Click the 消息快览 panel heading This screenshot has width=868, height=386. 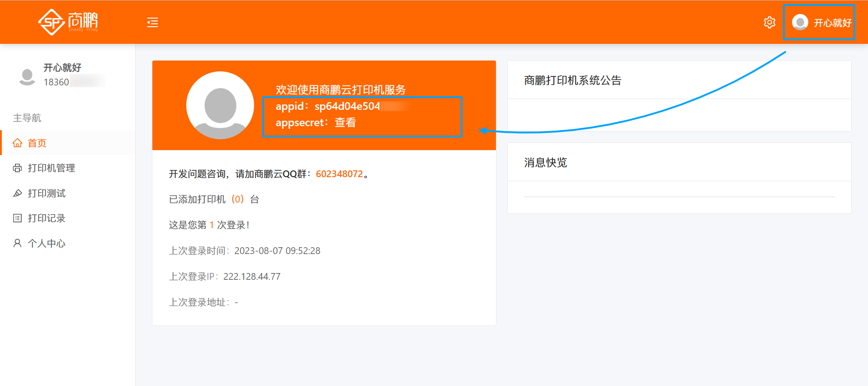point(545,163)
